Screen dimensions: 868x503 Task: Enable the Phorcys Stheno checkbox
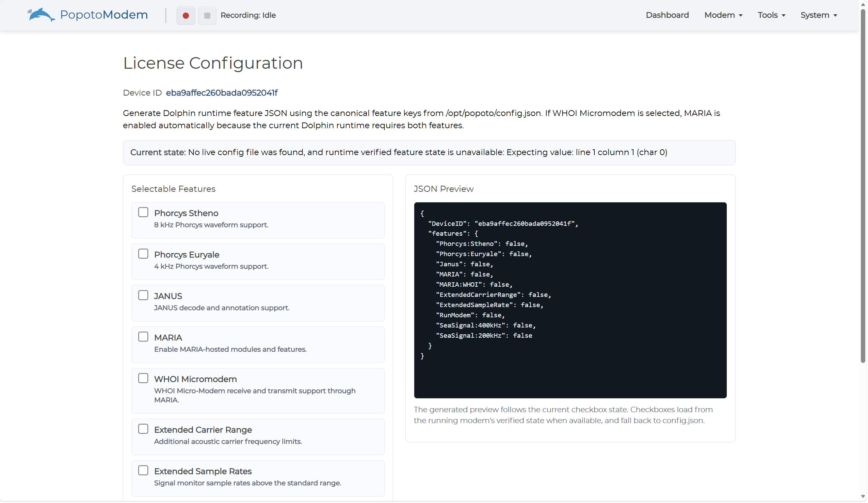[143, 212]
